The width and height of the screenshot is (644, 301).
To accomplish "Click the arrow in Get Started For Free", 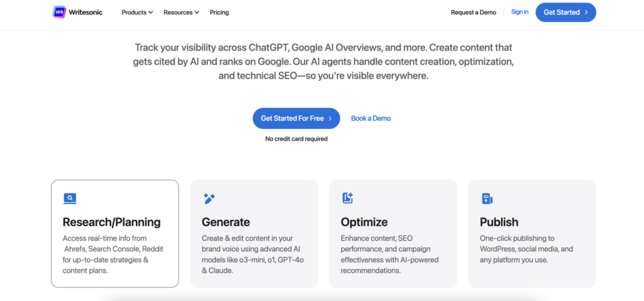I will tap(330, 118).
